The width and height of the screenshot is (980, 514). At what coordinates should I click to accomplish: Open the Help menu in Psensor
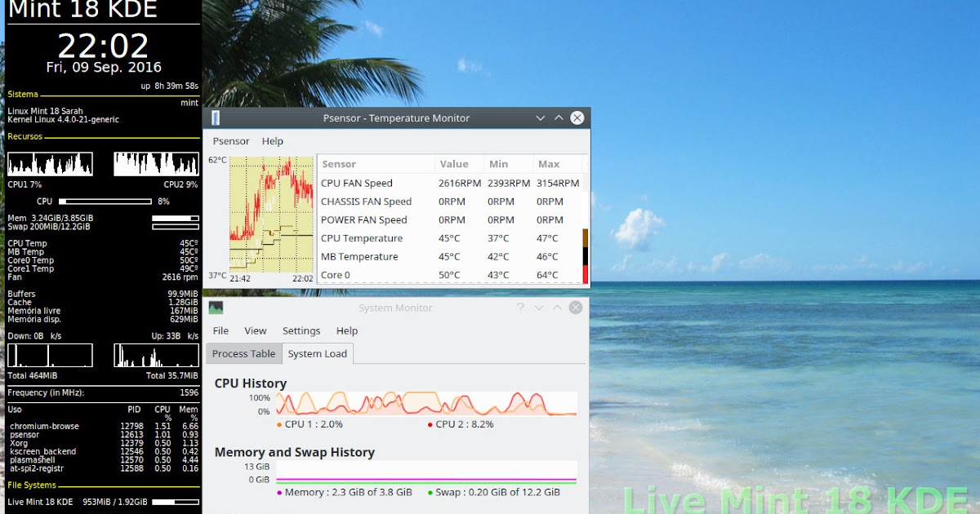click(272, 141)
